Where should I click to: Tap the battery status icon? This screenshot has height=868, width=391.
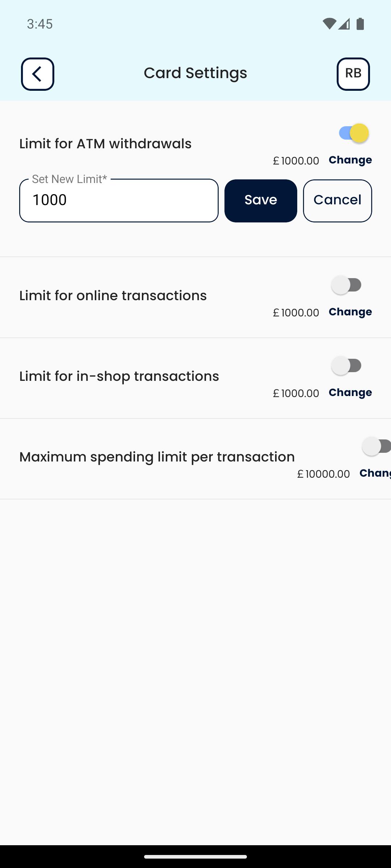click(x=360, y=24)
